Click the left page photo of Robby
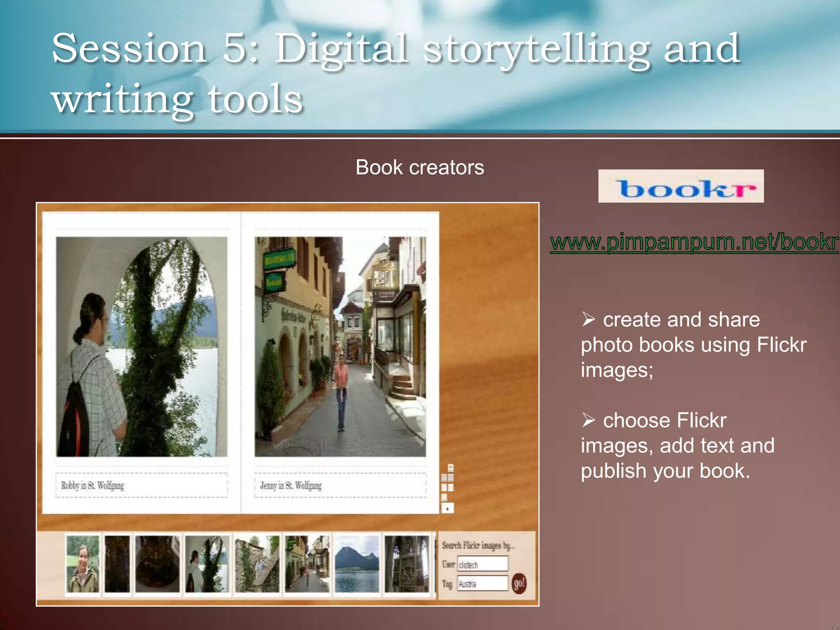 click(x=142, y=347)
